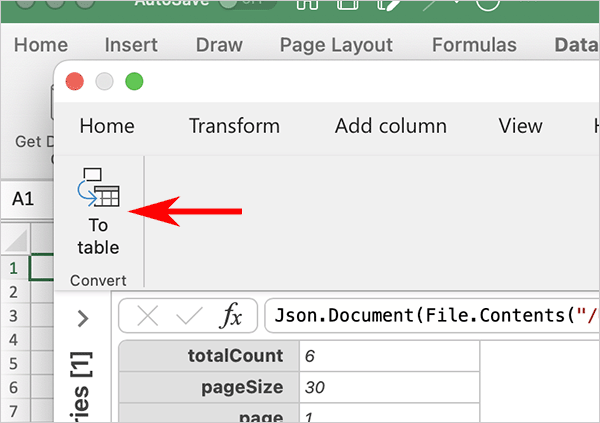
Task: Click the A1 name box
Action: pos(24,199)
